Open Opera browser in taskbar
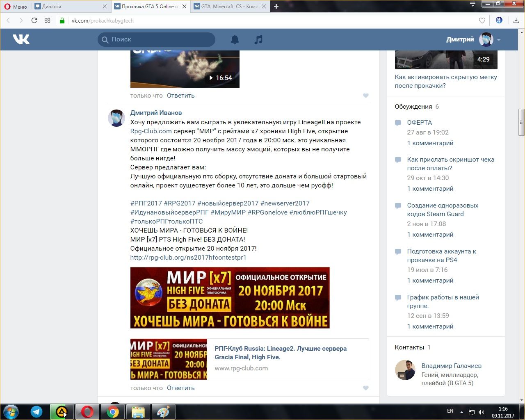 [x=87, y=411]
